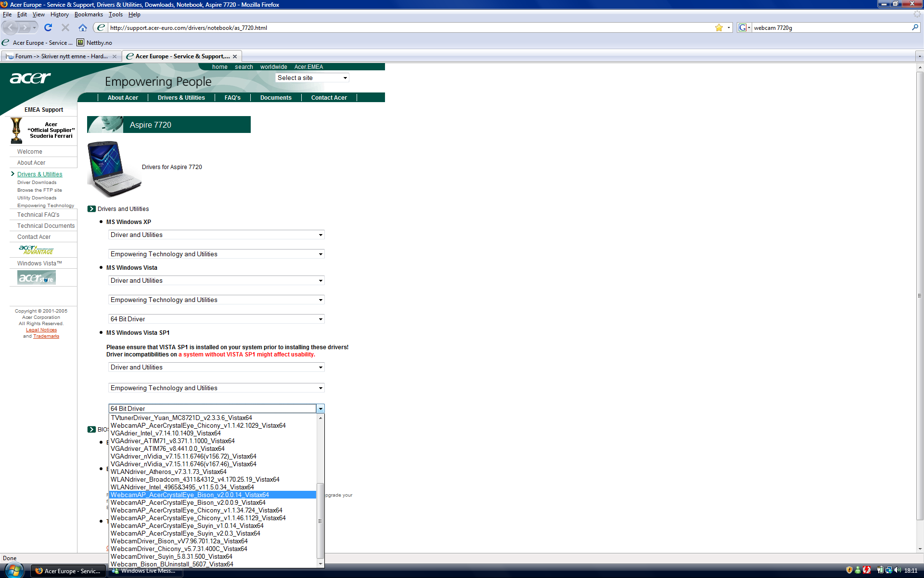The image size is (924, 578).
Task: Click the page vertical scrollbar
Action: (x=920, y=296)
